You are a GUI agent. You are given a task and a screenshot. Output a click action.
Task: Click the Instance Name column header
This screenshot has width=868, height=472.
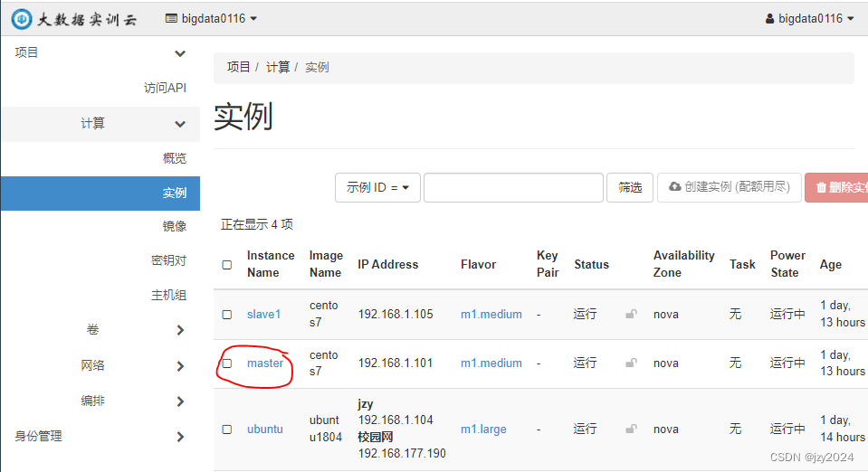point(271,264)
